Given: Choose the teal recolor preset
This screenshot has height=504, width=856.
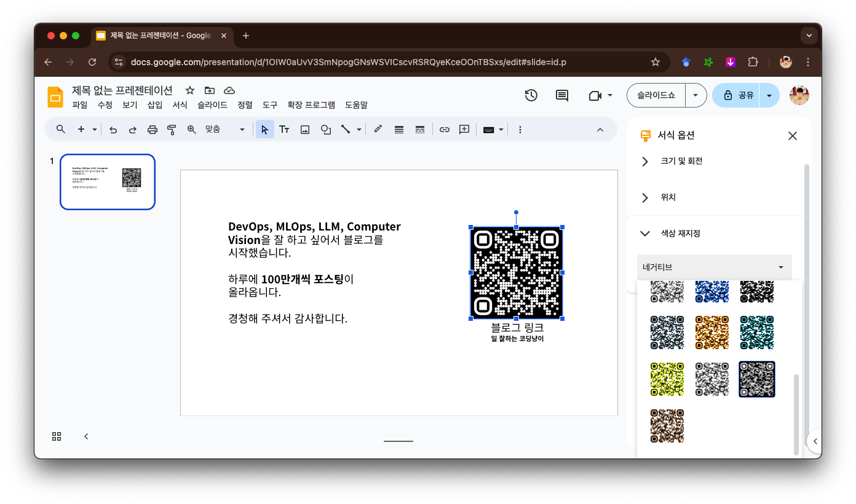Looking at the screenshot, I should 757,333.
